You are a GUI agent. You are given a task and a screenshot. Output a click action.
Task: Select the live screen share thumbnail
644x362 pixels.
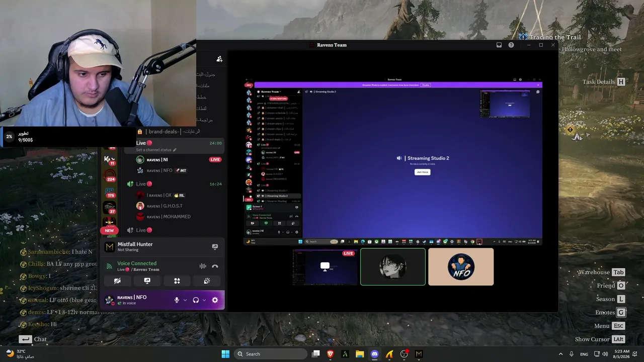coord(325,267)
